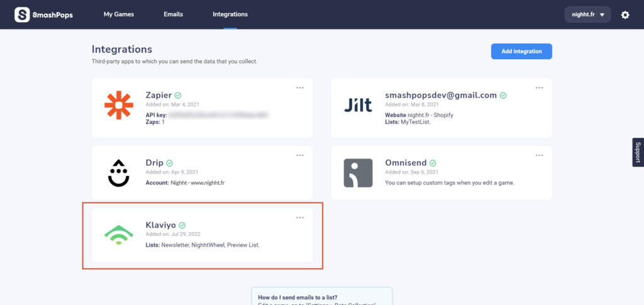This screenshot has width=644, height=305.
Task: Click 'Added on: Mar 8, 2021' text
Action: (x=412, y=104)
